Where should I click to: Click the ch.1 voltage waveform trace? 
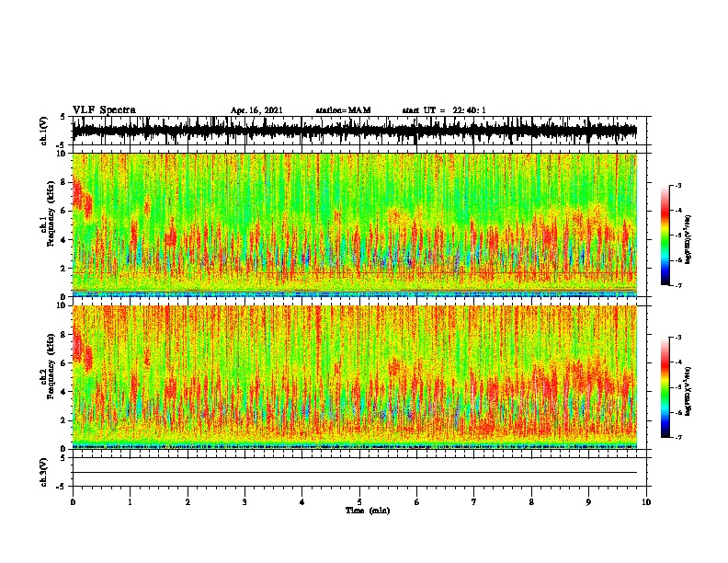(354, 131)
